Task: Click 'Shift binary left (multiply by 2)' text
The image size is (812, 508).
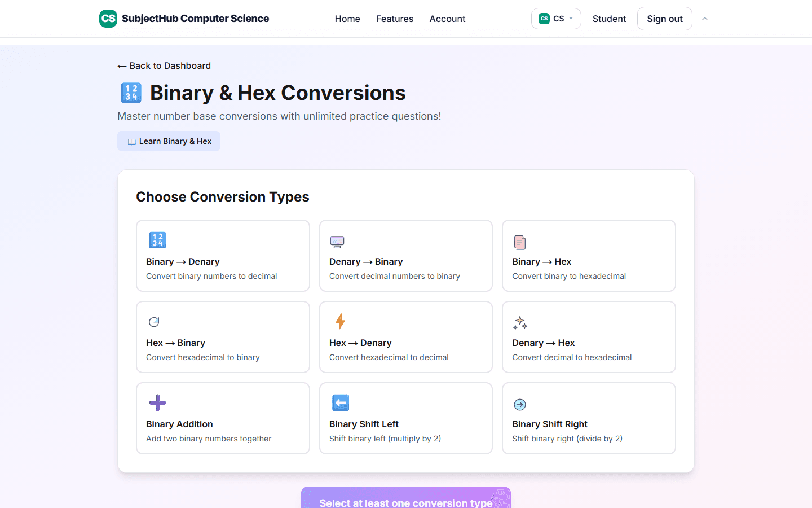Action: pos(385,439)
